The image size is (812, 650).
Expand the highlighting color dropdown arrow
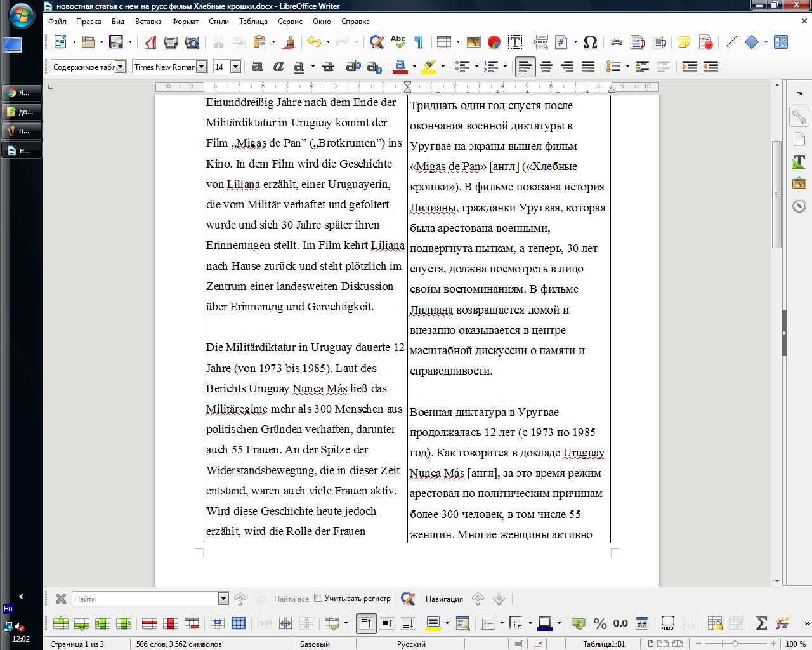click(443, 67)
